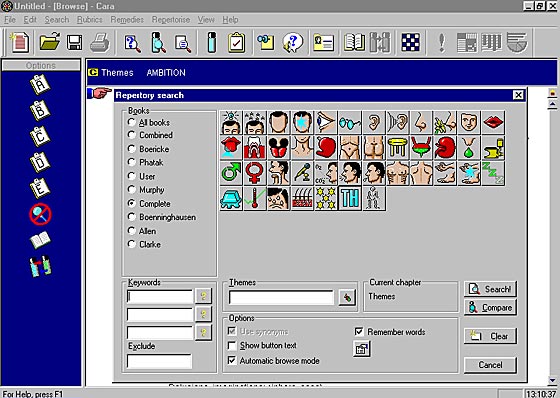The image size is (560, 398).
Task: Click the Compare button
Action: 490,308
